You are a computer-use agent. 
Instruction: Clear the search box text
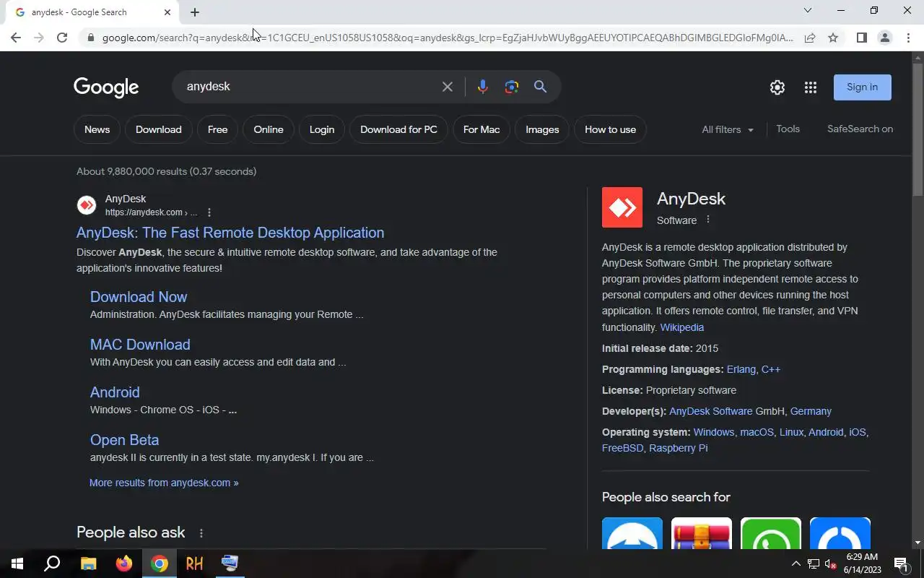coord(448,87)
